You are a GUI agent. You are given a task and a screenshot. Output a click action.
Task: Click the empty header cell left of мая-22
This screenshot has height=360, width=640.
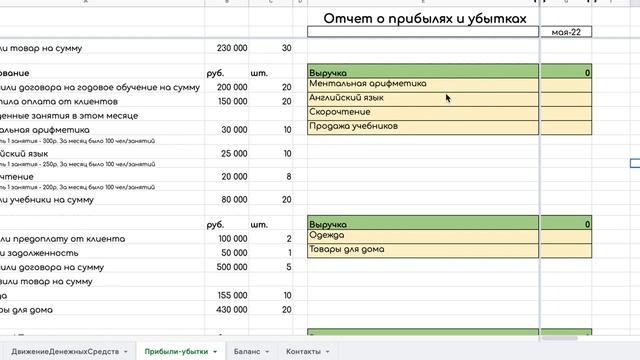click(423, 32)
